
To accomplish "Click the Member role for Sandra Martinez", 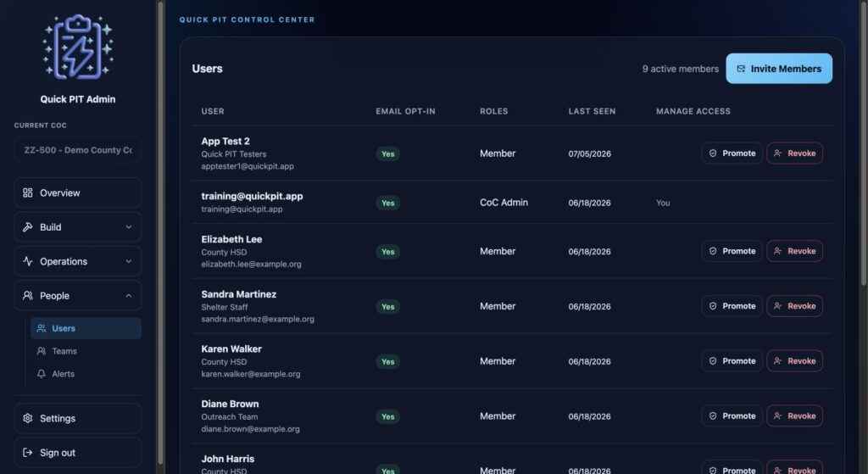I will click(x=497, y=306).
